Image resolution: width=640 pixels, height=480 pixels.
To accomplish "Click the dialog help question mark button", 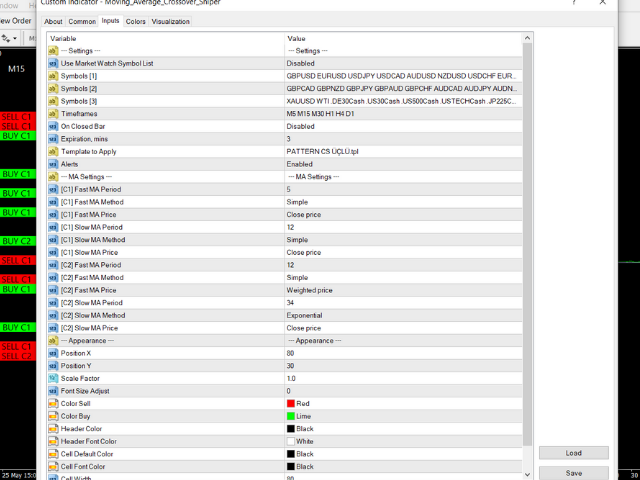I will 574,2.
